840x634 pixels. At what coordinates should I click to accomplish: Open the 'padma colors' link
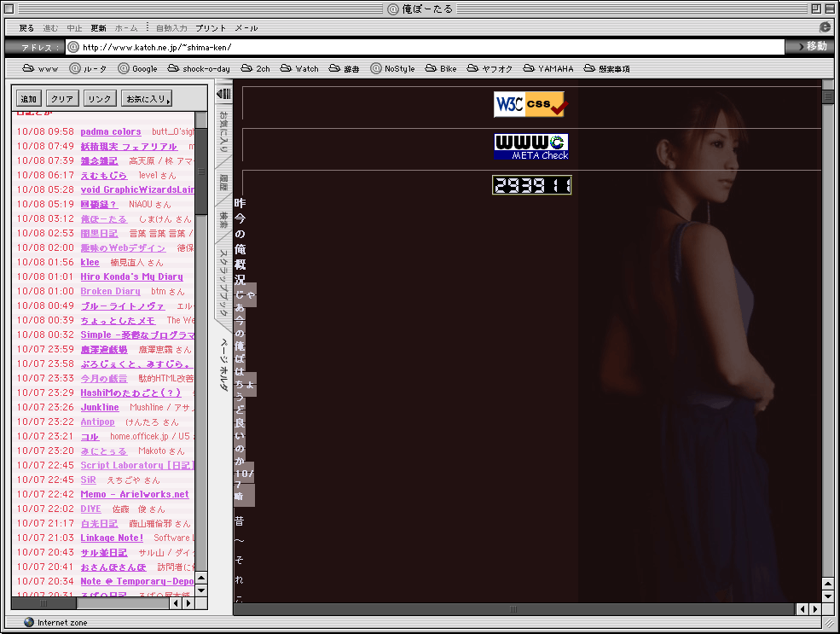[111, 132]
